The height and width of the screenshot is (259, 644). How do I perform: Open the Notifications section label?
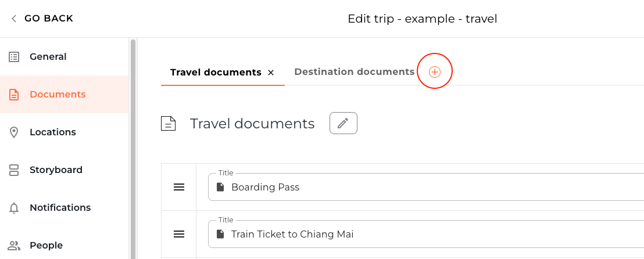pos(60,208)
